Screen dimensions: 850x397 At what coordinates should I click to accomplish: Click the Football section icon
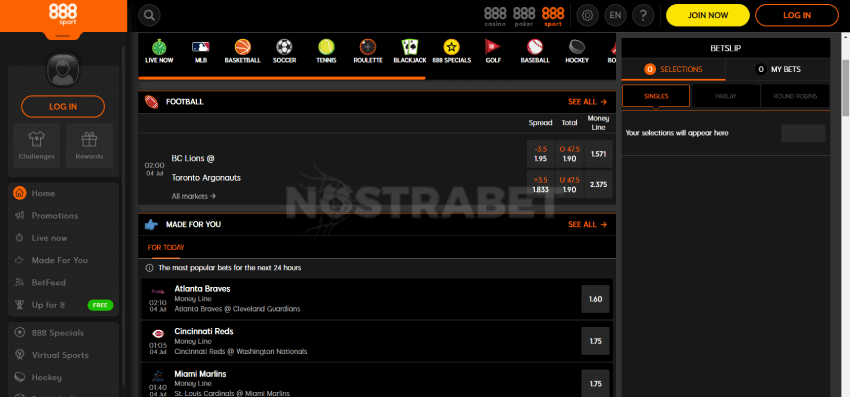tap(151, 101)
